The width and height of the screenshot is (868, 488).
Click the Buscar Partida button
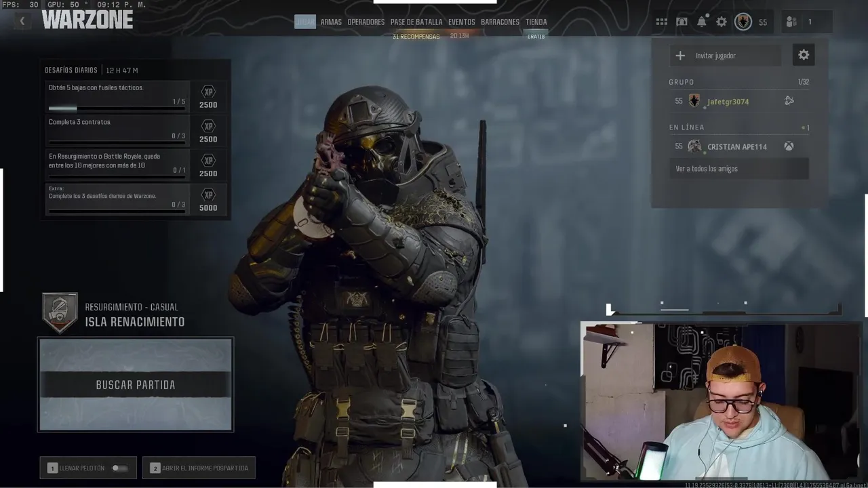pos(136,384)
